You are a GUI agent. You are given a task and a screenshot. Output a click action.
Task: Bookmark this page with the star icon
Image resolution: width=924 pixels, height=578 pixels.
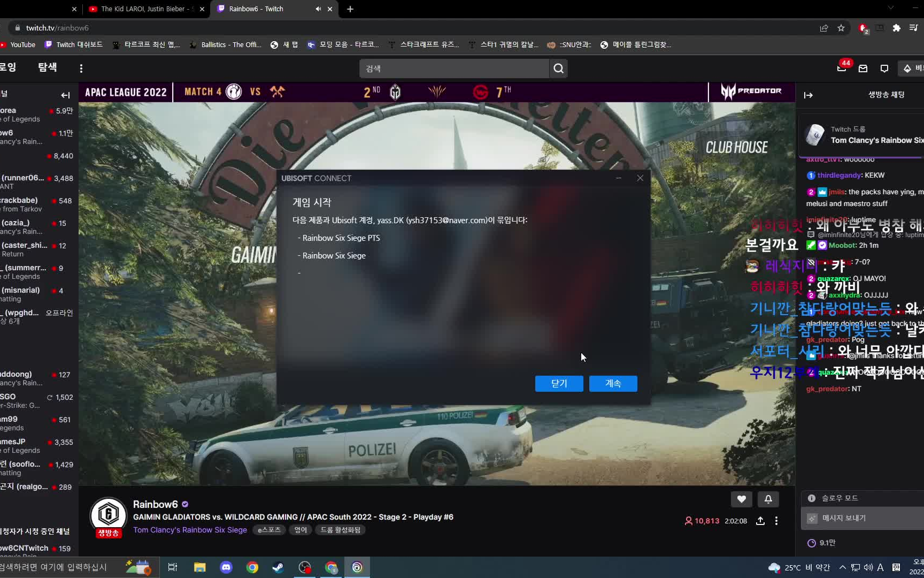click(x=841, y=28)
